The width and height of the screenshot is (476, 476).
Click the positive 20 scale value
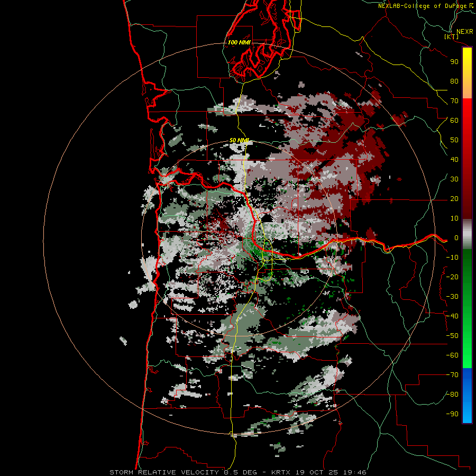click(454, 198)
